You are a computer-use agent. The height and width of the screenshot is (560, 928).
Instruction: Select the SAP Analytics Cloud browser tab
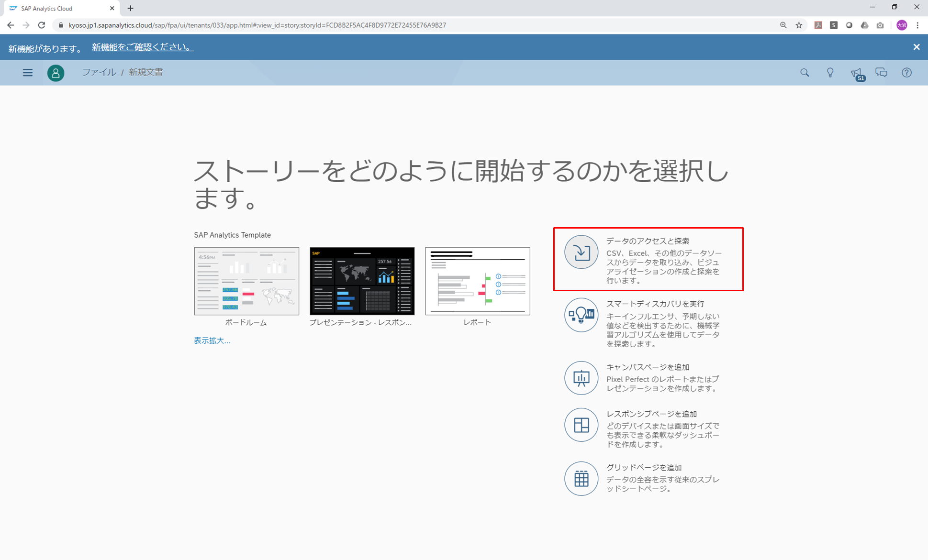(61, 8)
